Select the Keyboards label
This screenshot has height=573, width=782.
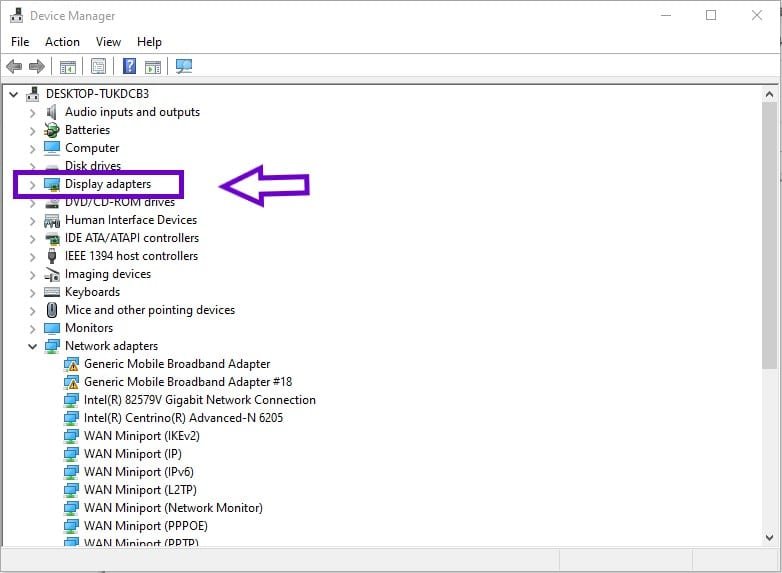(92, 292)
